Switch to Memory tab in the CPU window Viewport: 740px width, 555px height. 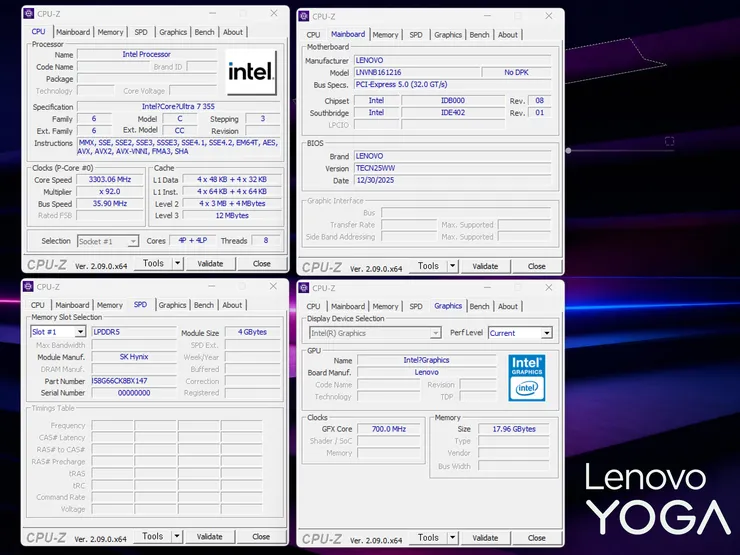[110, 32]
